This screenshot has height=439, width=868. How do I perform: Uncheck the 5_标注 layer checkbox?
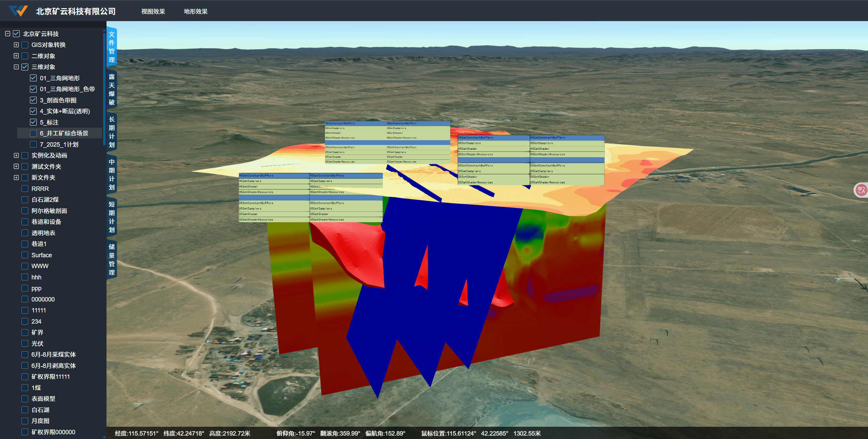click(33, 122)
